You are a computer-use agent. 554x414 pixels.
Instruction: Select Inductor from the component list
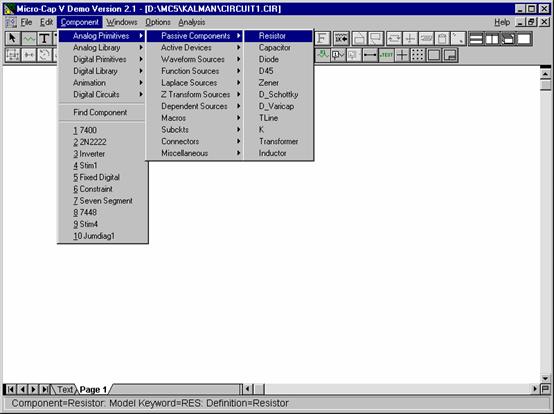click(x=278, y=153)
